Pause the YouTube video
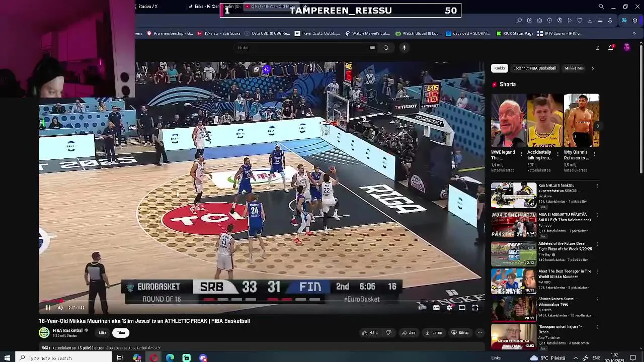Viewport: 644px width, 362px height. pyautogui.click(x=48, y=308)
